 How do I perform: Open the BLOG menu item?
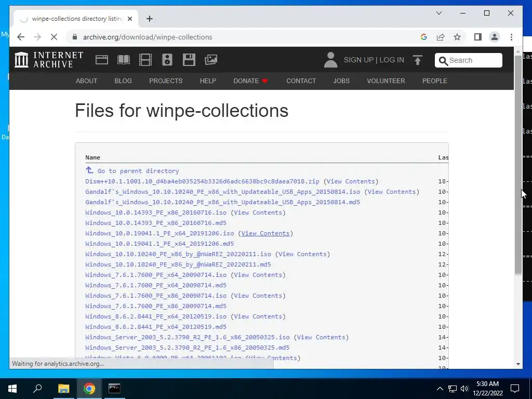point(123,81)
